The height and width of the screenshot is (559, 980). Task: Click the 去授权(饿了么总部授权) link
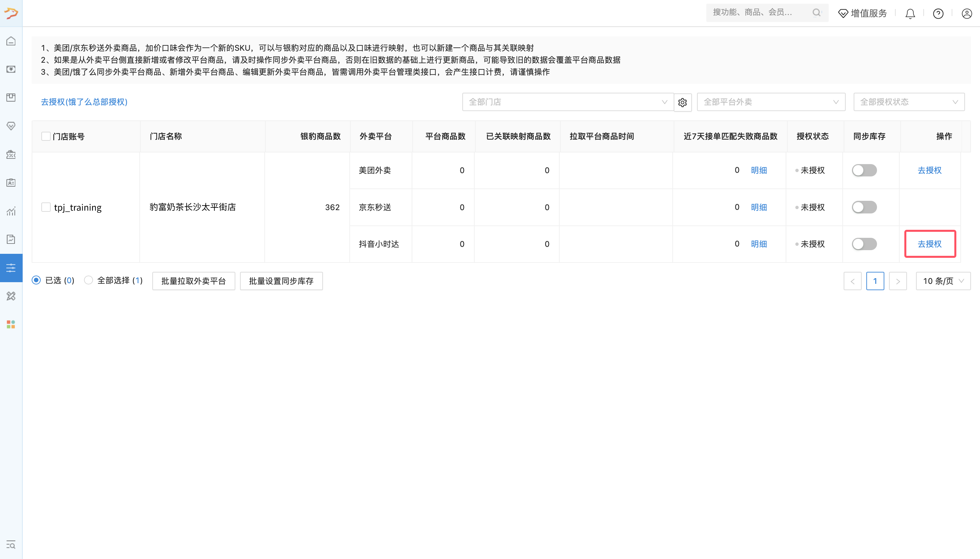pos(84,102)
